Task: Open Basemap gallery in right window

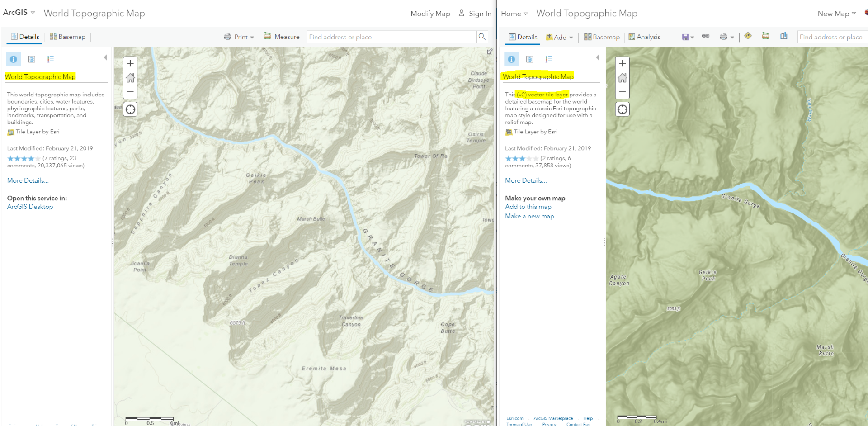Action: point(602,37)
